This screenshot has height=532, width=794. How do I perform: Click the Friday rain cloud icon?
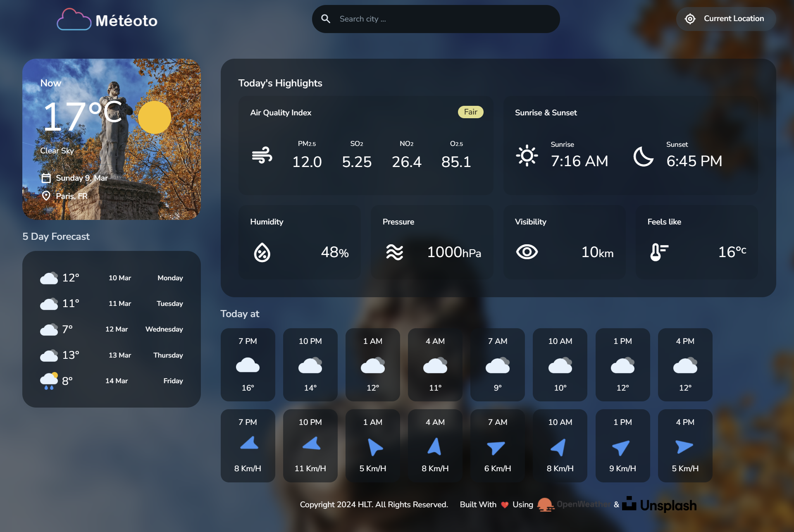tap(49, 381)
